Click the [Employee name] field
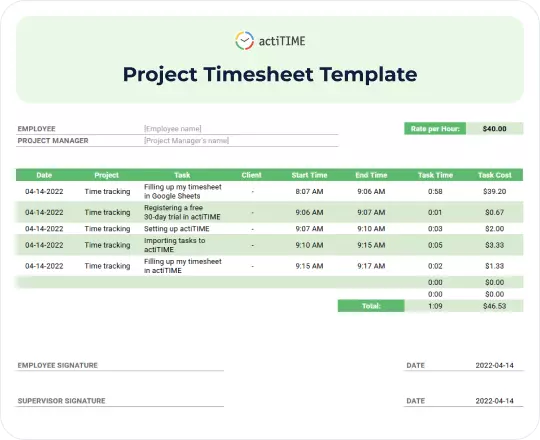The height and width of the screenshot is (440, 540). click(173, 129)
